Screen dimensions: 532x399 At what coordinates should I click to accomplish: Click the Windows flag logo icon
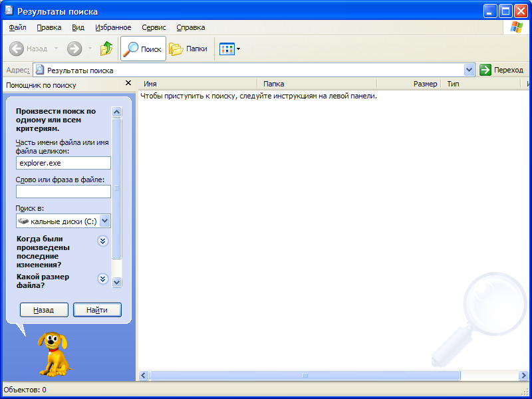tap(517, 27)
